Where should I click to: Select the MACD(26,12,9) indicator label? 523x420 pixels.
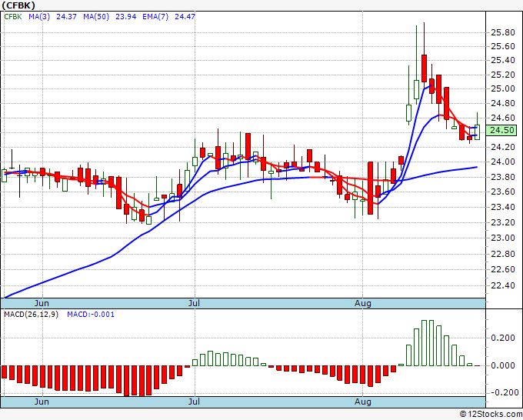coord(31,315)
